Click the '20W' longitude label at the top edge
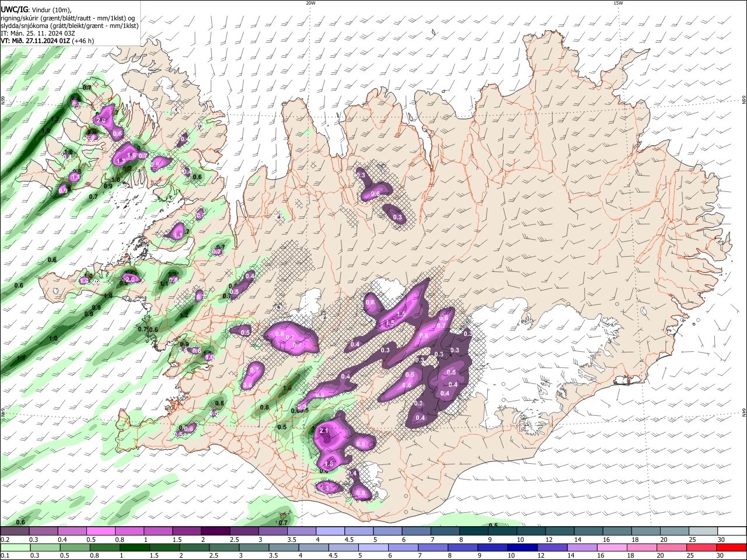Screen dimensions: 747x560 pyautogui.click(x=310, y=3)
